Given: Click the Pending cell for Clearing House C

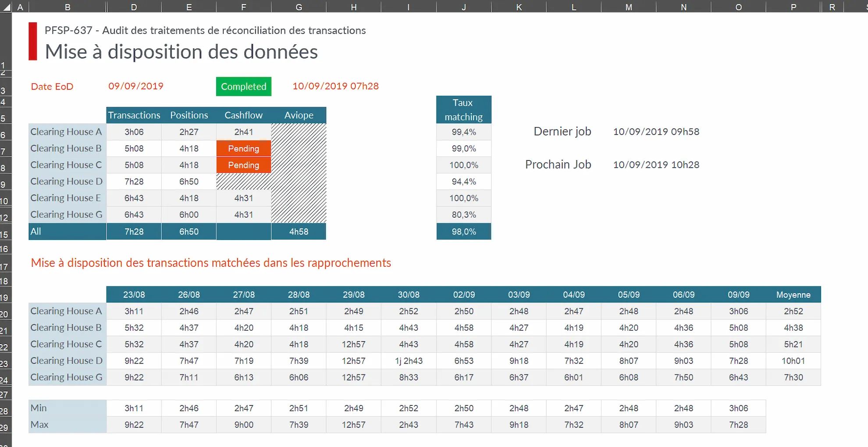Looking at the screenshot, I should pos(243,165).
